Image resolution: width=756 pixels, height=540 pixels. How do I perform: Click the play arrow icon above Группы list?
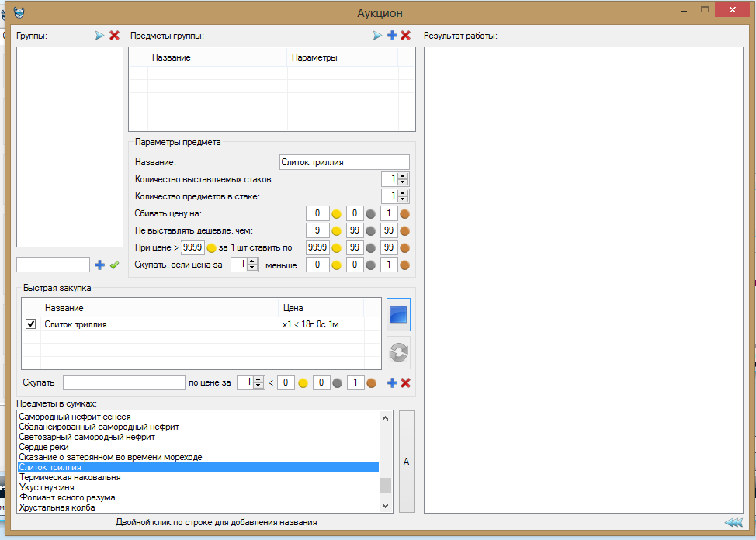pos(99,36)
